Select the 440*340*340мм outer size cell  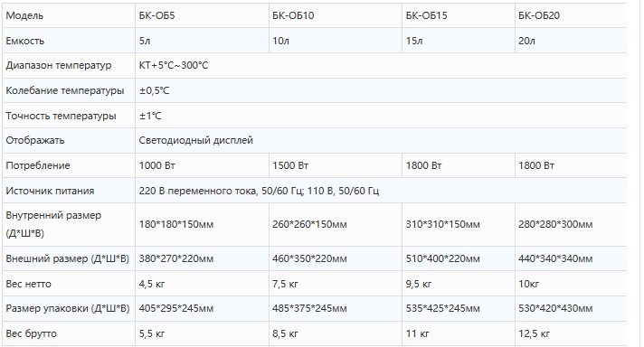pos(571,258)
